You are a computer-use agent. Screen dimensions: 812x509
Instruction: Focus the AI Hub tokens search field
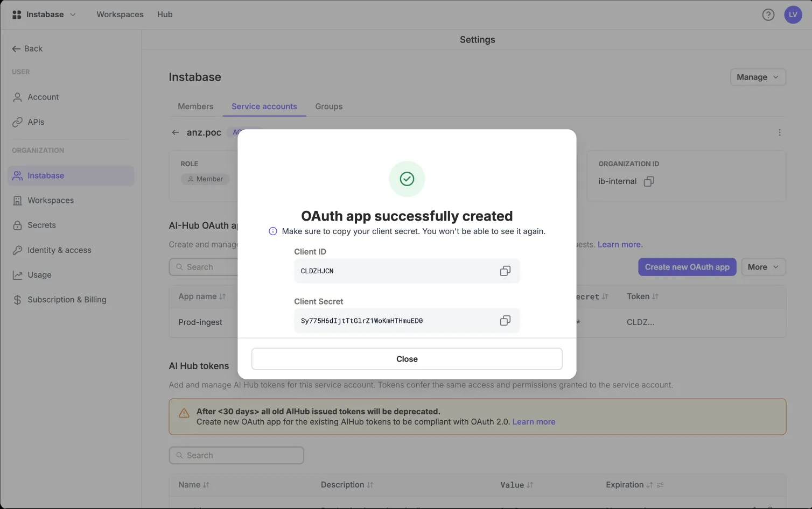[236, 455]
